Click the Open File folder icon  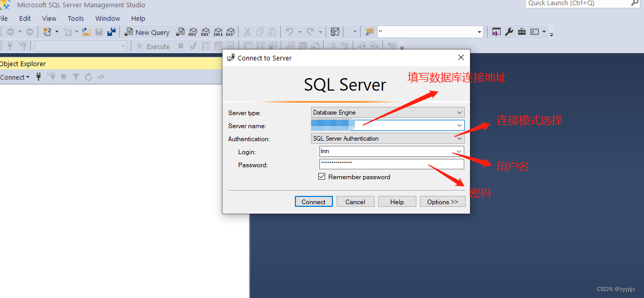click(86, 32)
